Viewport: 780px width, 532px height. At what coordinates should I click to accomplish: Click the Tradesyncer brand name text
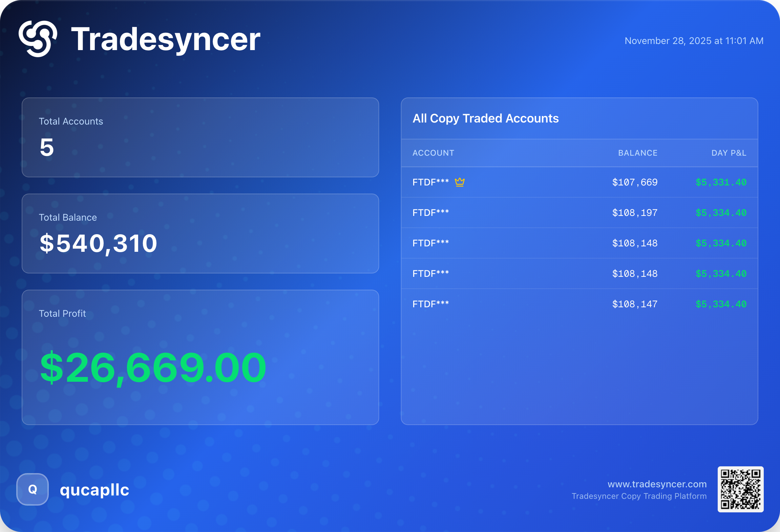pyautogui.click(x=166, y=39)
